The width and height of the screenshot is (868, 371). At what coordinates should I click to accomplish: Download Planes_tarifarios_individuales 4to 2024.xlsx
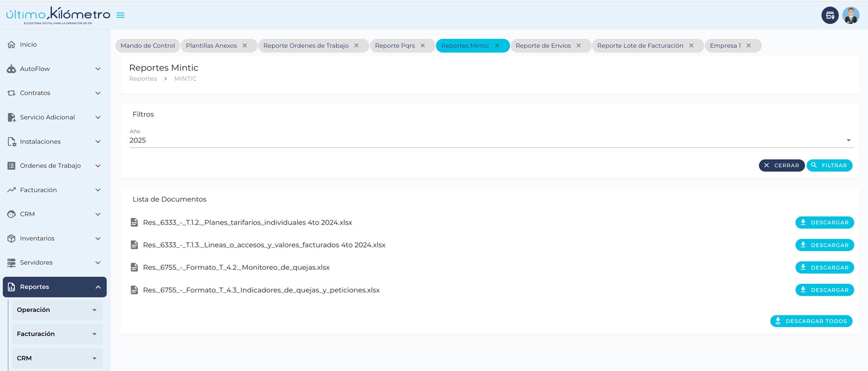point(824,223)
